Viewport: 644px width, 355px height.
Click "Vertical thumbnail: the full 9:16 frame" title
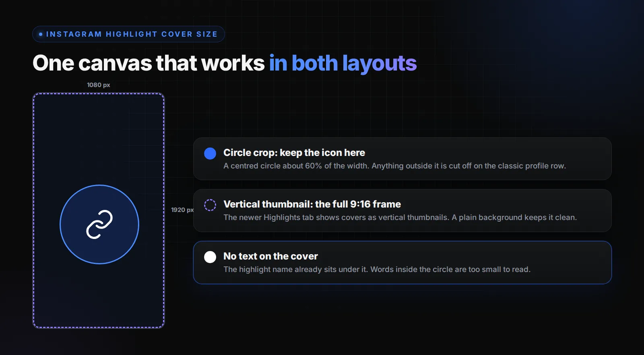click(x=312, y=204)
